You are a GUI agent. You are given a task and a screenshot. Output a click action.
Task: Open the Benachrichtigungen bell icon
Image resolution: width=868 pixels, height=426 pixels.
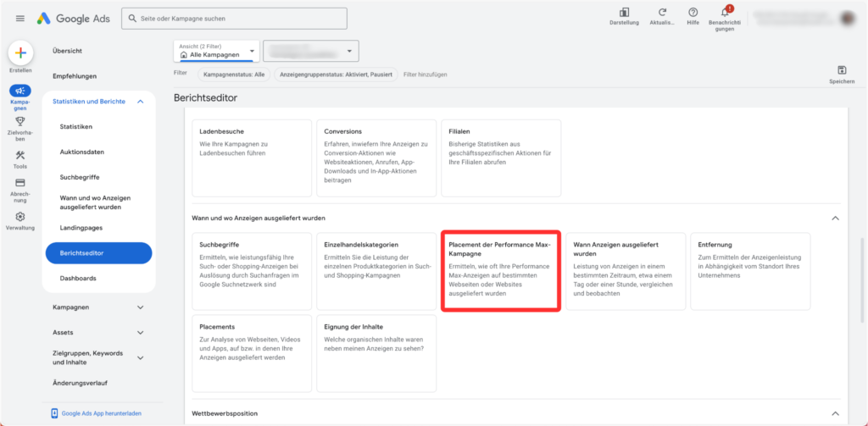tap(725, 12)
